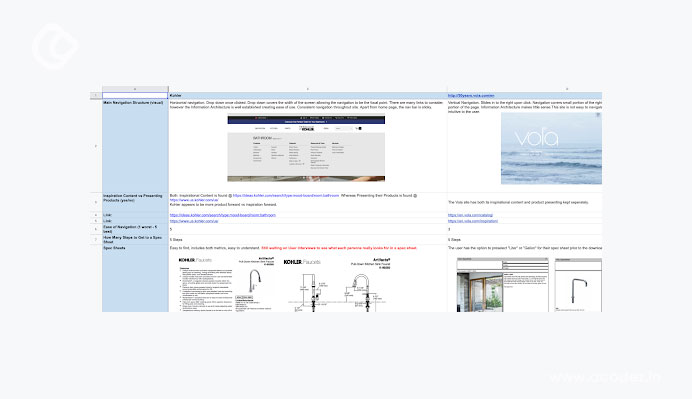692x399 pixels.
Task: Open the vola.com inspiration link
Action: click(473, 221)
